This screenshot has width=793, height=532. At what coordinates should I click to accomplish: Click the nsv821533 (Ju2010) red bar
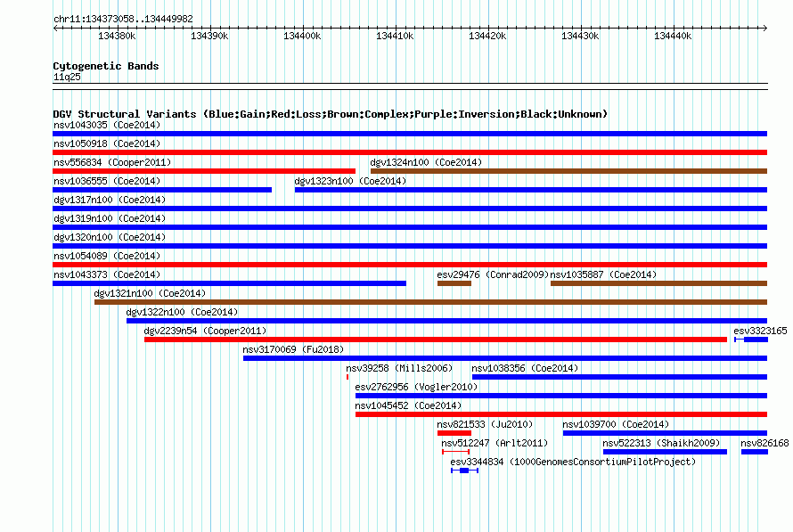tap(454, 433)
